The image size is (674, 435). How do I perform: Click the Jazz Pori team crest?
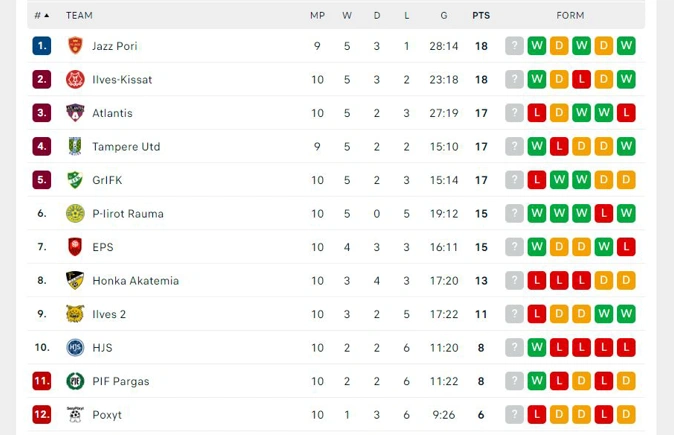point(75,46)
